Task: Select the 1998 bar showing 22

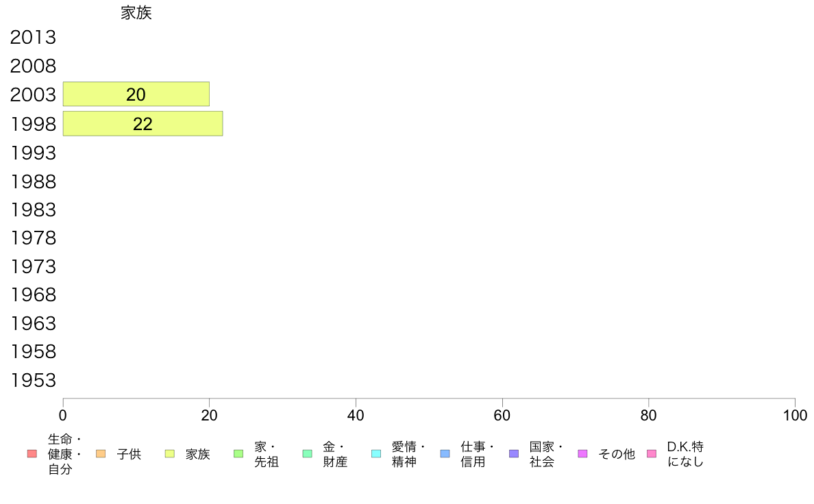Action: [143, 123]
